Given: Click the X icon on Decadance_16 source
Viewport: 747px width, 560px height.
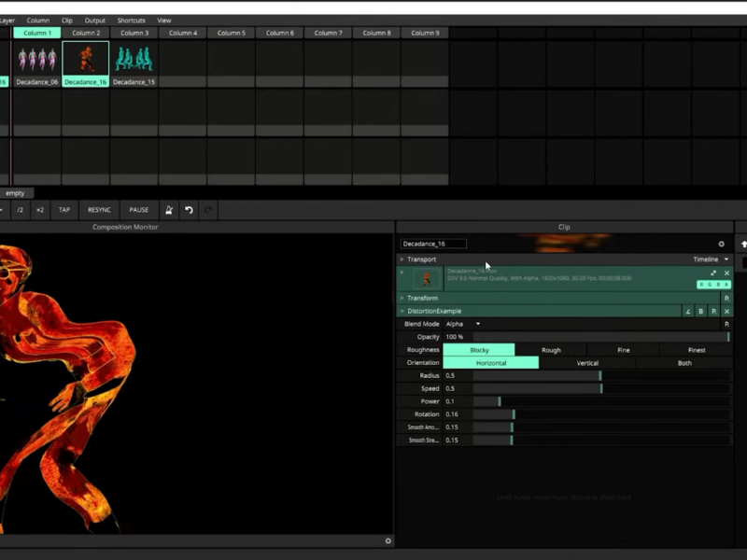Looking at the screenshot, I should click(726, 273).
